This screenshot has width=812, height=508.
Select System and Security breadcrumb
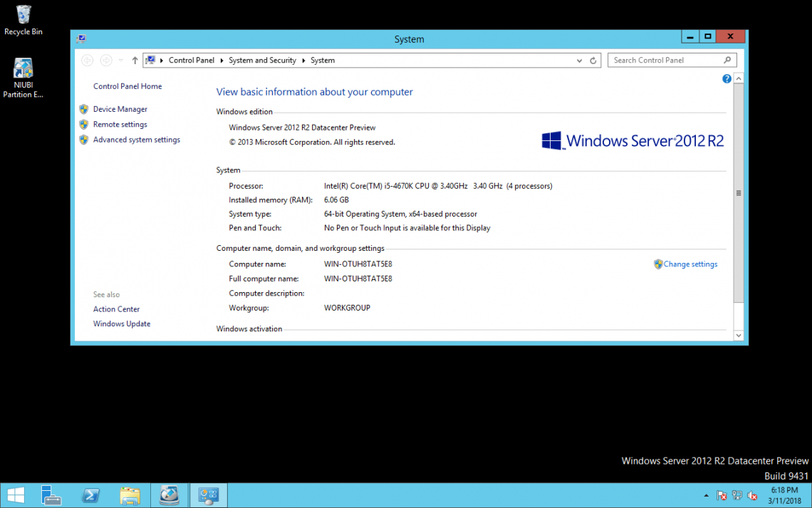click(262, 60)
